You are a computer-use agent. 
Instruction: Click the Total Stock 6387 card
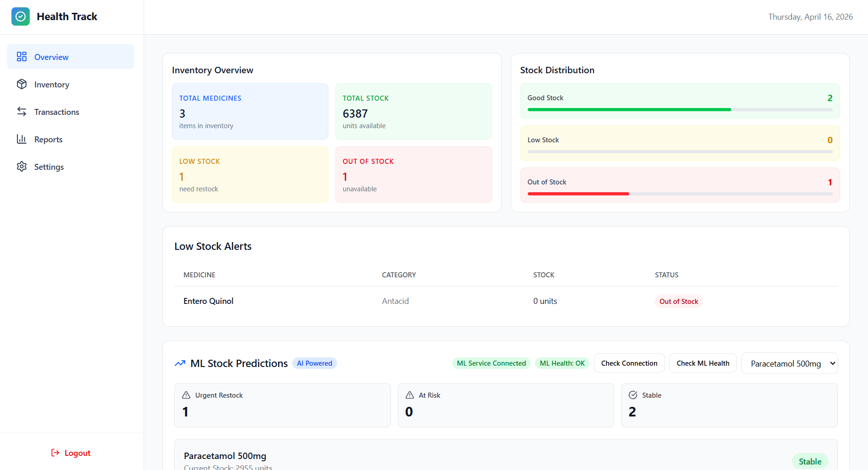(x=413, y=112)
